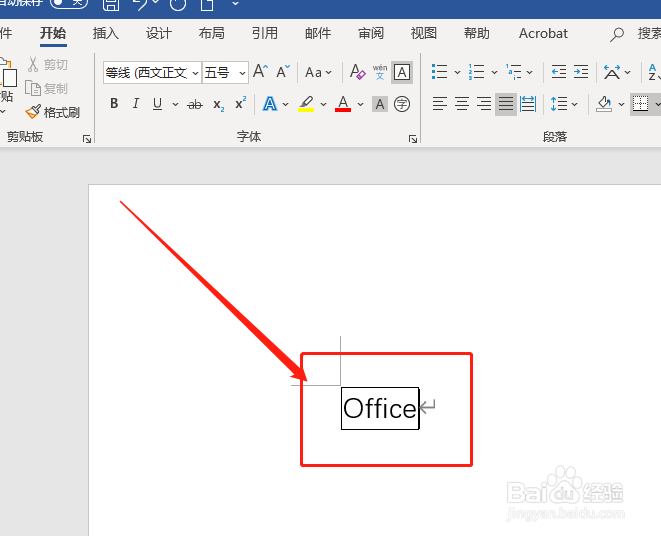Toggle superscript formatting
Viewport: 661px width, 536px height.
click(240, 103)
